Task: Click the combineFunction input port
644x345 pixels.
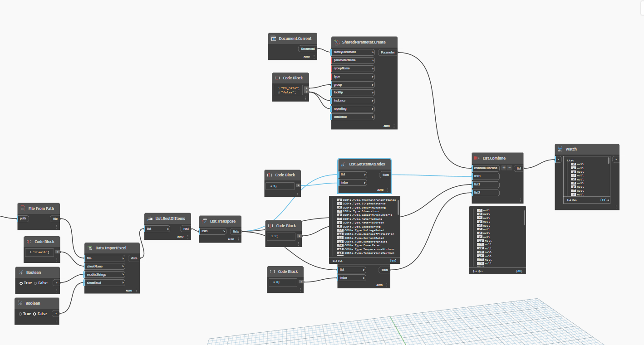Action: click(486, 168)
